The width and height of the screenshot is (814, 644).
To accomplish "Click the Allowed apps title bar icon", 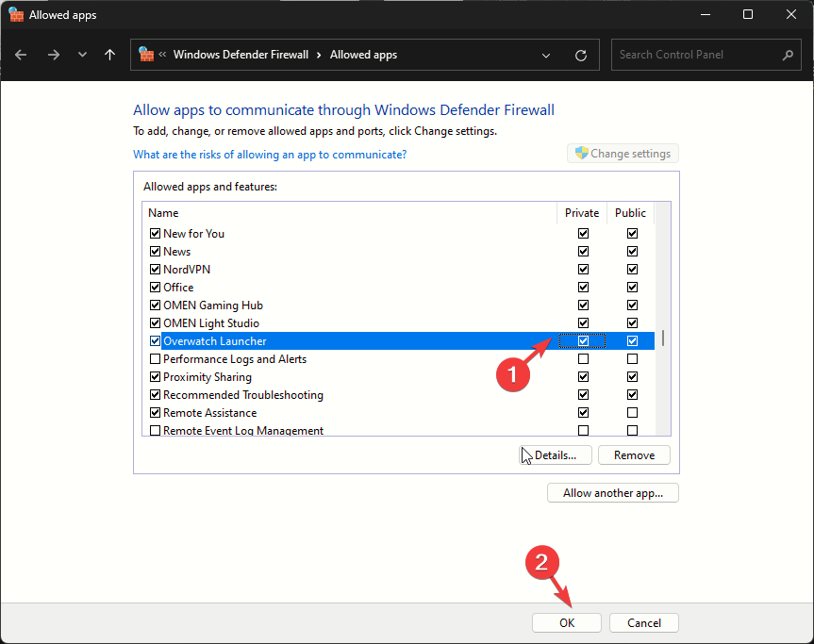I will [16, 14].
